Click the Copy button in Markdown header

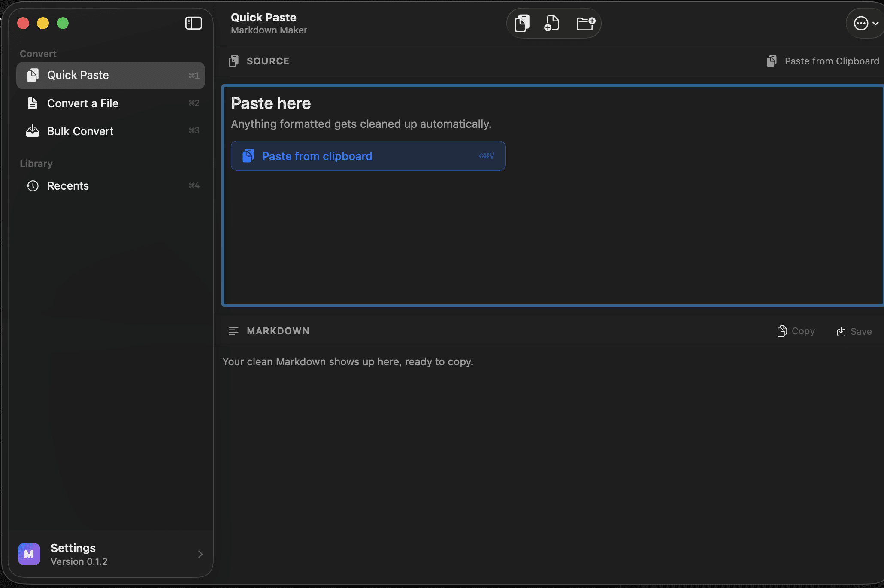point(796,331)
